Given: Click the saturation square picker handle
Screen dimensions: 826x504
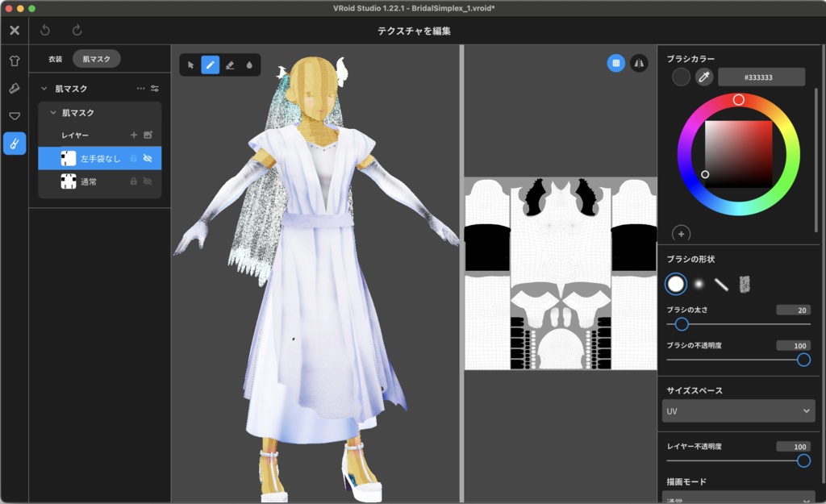Looking at the screenshot, I should [x=705, y=174].
